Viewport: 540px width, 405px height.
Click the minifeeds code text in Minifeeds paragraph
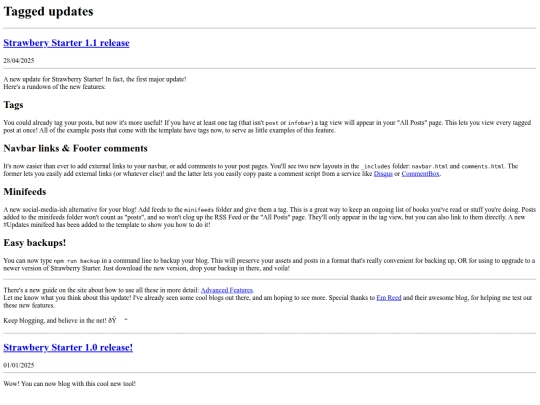[199, 210]
